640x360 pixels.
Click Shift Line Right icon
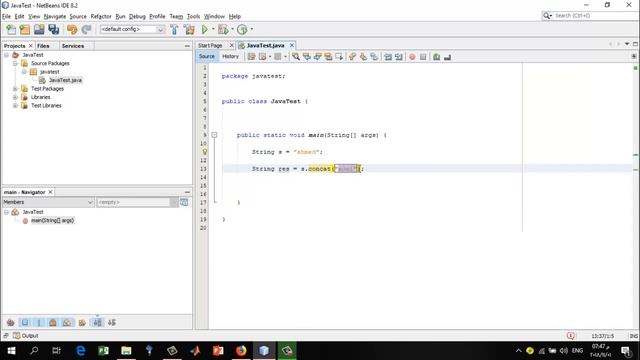point(399,57)
